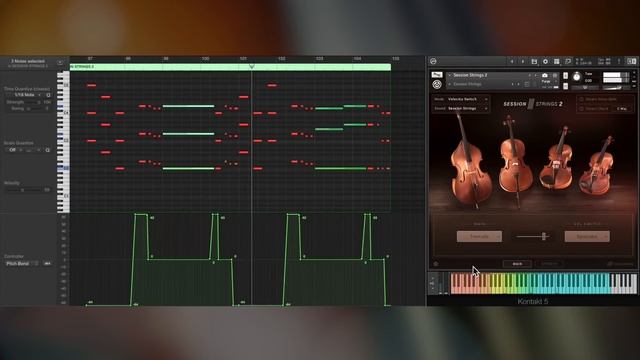Image resolution: width=640 pixels, height=360 pixels.
Task: Click a red key on Kontakt keyboard
Action: coord(457,289)
